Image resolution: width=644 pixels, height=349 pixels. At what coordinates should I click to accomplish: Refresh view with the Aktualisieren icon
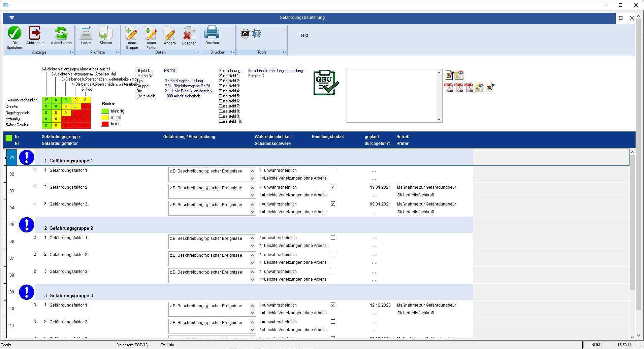[x=61, y=34]
